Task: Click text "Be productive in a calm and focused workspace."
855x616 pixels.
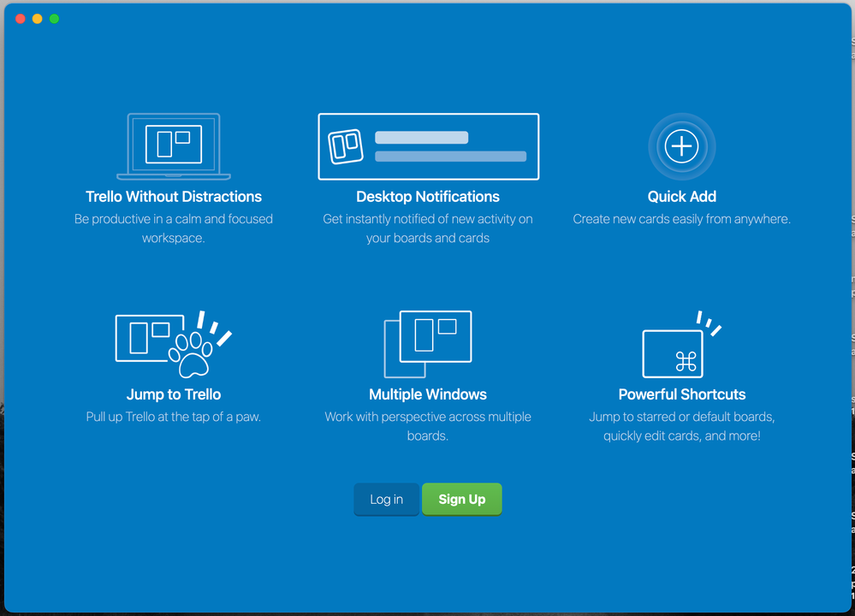Action: click(x=174, y=228)
